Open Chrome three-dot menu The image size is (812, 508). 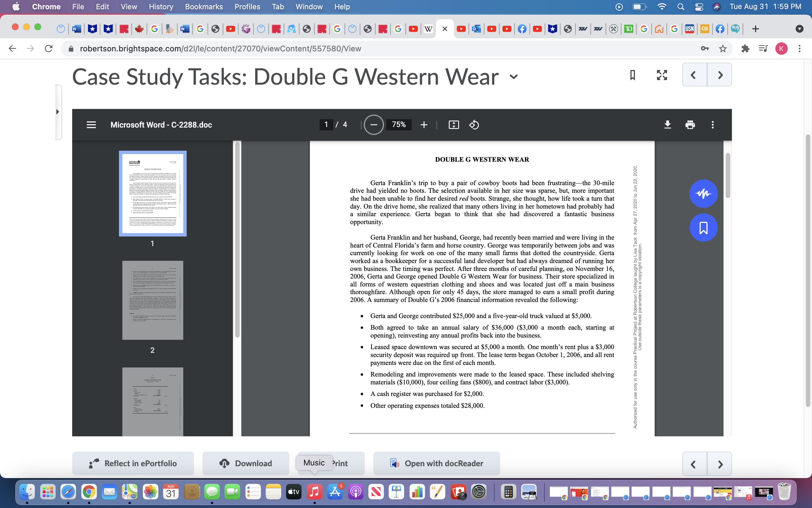coord(800,49)
